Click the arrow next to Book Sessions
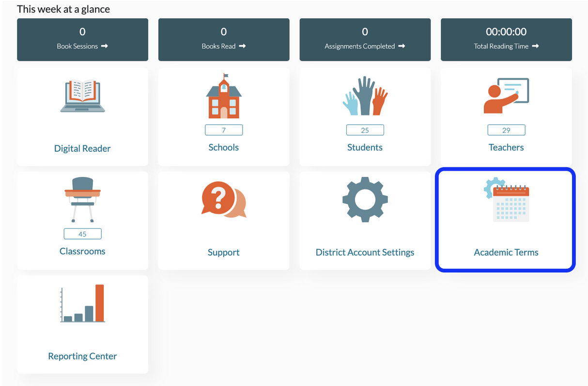588x386 pixels. 104,46
